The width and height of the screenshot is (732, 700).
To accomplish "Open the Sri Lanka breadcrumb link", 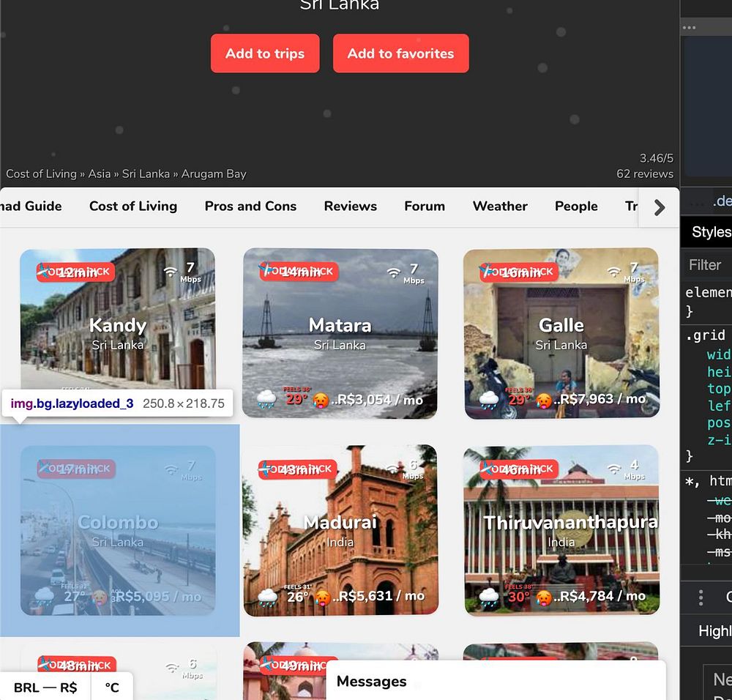I will [x=146, y=174].
